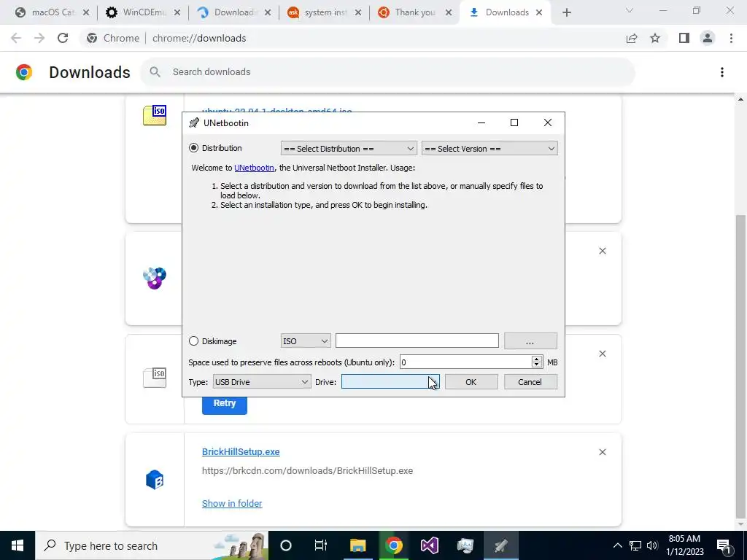747x560 pixels.
Task: Remove the download entry with the colorful disc icon
Action: 602,251
